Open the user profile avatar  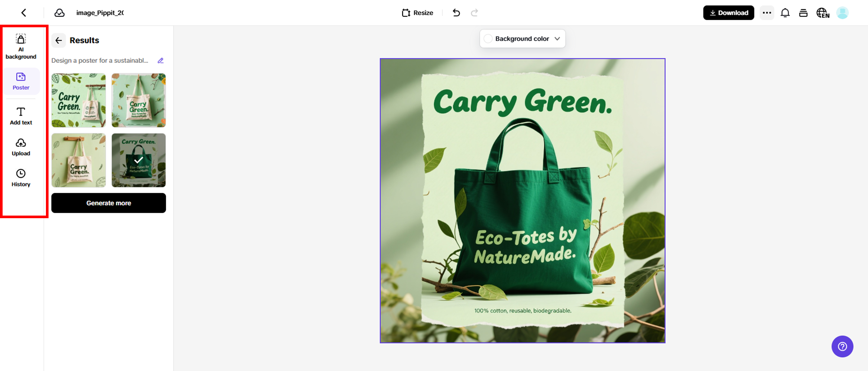(842, 13)
